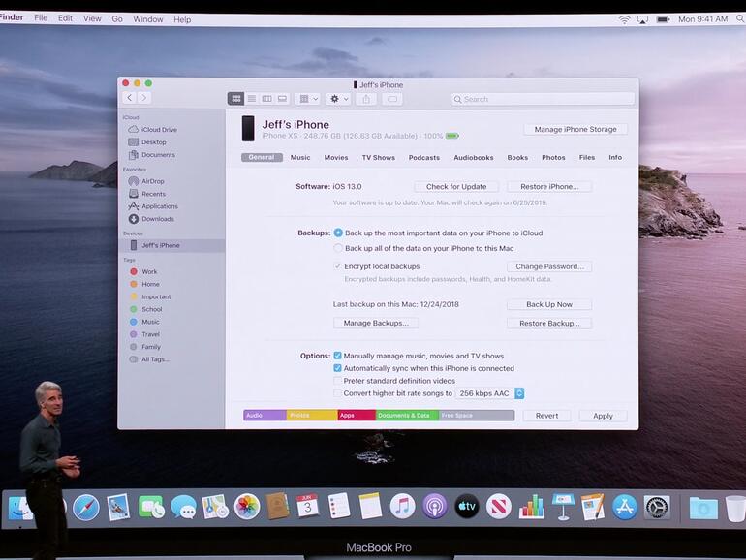The width and height of the screenshot is (746, 560).
Task: Enable Convert higher bit rate songs
Action: 338,393
